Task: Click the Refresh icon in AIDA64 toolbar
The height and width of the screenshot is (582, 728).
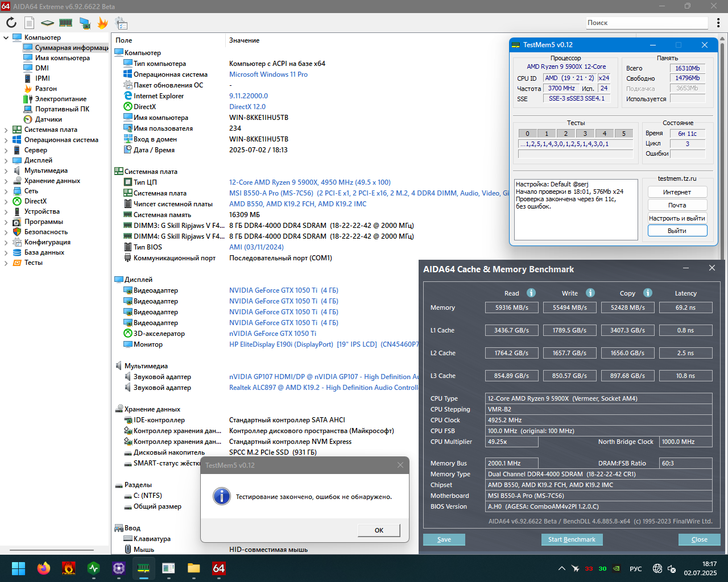Action: [11, 23]
